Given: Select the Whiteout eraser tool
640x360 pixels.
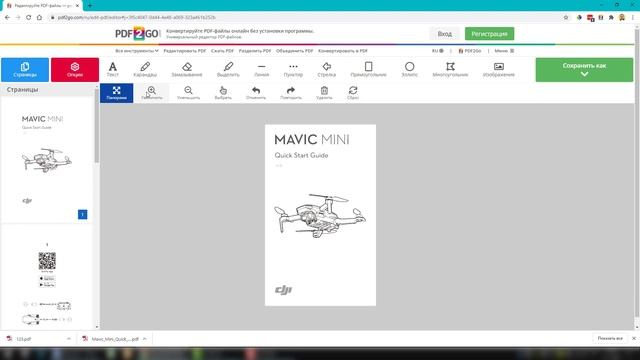Looking at the screenshot, I should [187, 69].
